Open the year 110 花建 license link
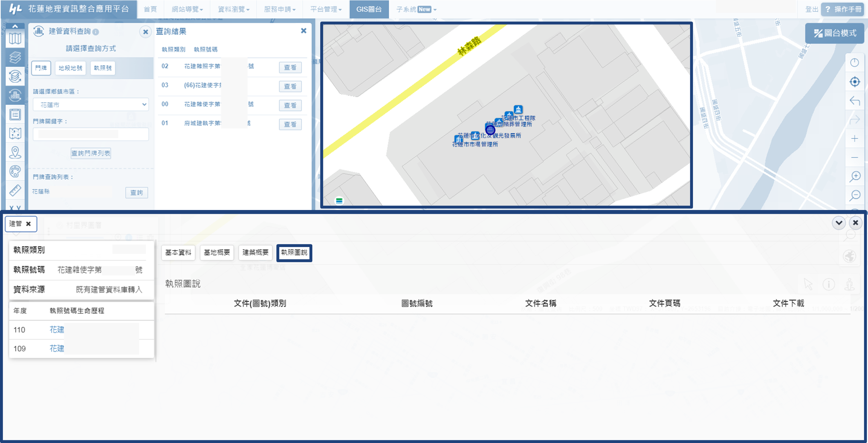The width and height of the screenshot is (868, 443). pos(57,330)
